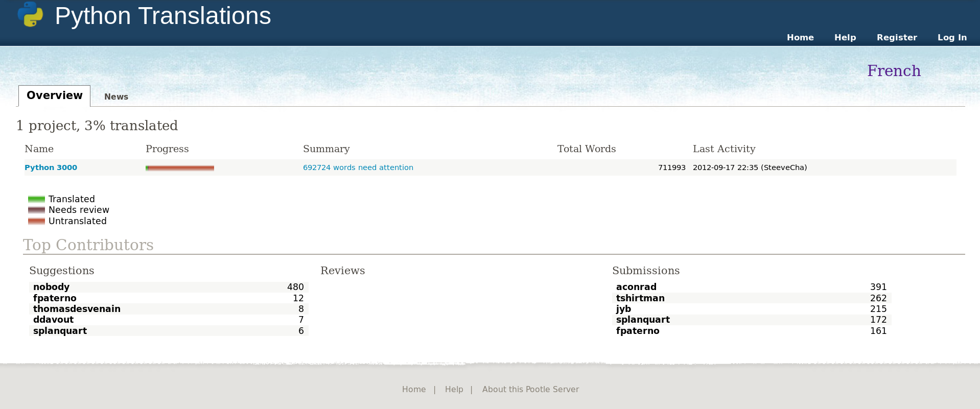Click '1 project, 3% translated' heading
This screenshot has height=409, width=980.
97,126
